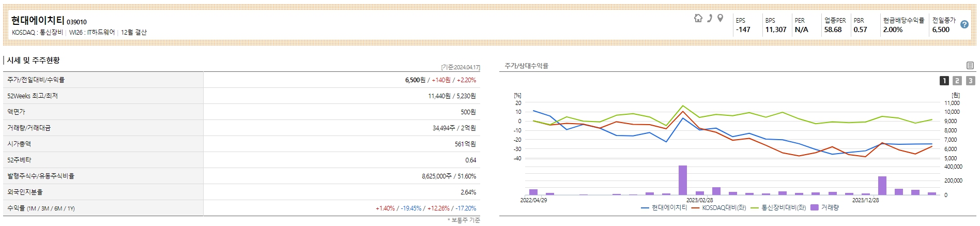
Task: Click the 업종PER value 58.68
Action: tap(833, 29)
